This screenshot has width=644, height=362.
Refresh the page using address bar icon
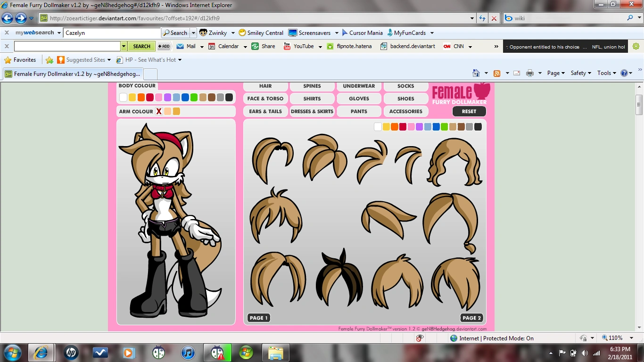[x=482, y=18]
